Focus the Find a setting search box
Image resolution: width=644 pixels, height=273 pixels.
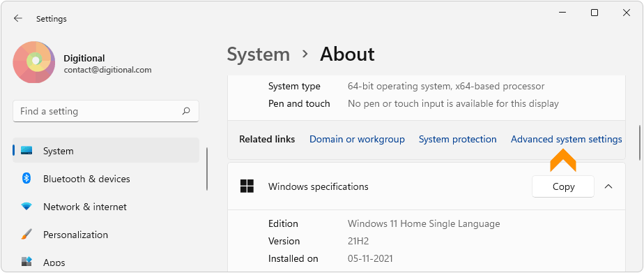106,111
